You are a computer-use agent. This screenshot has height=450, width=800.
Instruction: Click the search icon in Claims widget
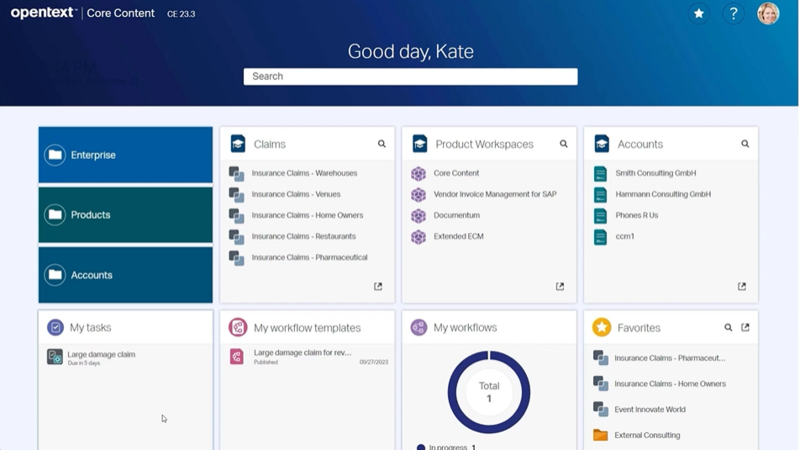382,144
